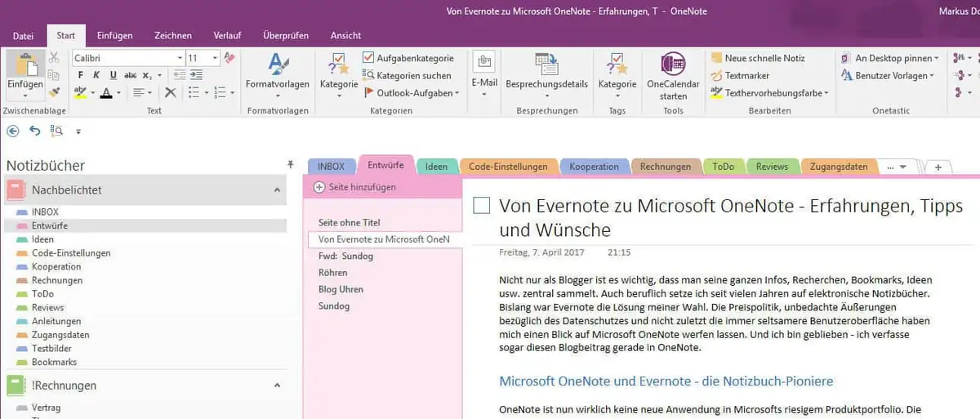Open the Calibri font name dropdown
This screenshot has width=980, height=419.
tap(180, 58)
